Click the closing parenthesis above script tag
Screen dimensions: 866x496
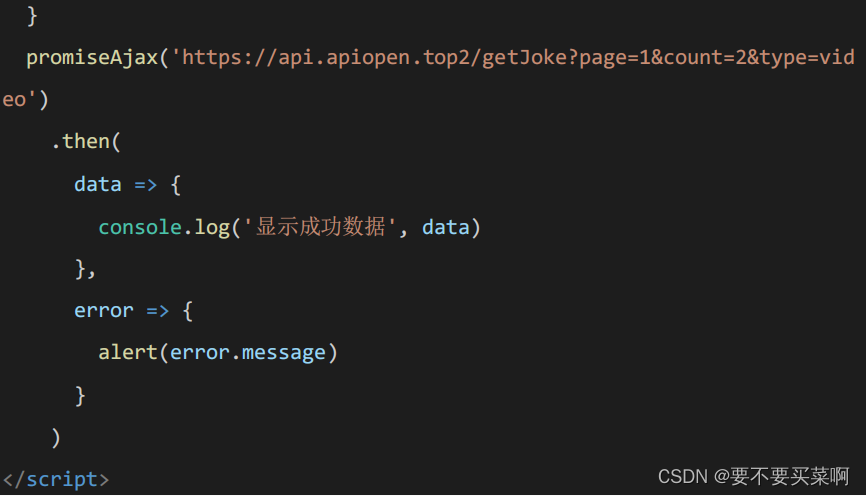(56, 437)
